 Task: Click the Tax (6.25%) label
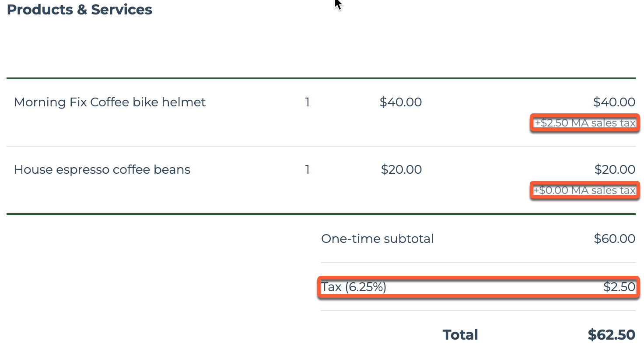[x=353, y=287]
